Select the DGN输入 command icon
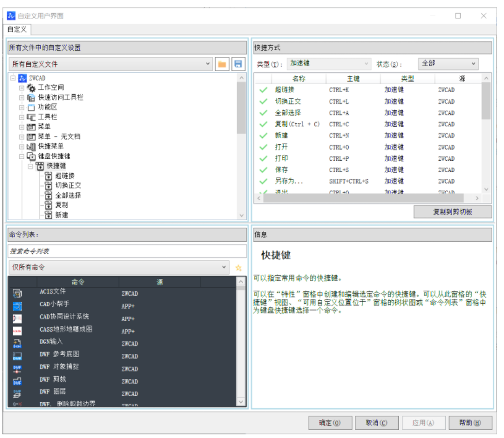 pos(17,343)
